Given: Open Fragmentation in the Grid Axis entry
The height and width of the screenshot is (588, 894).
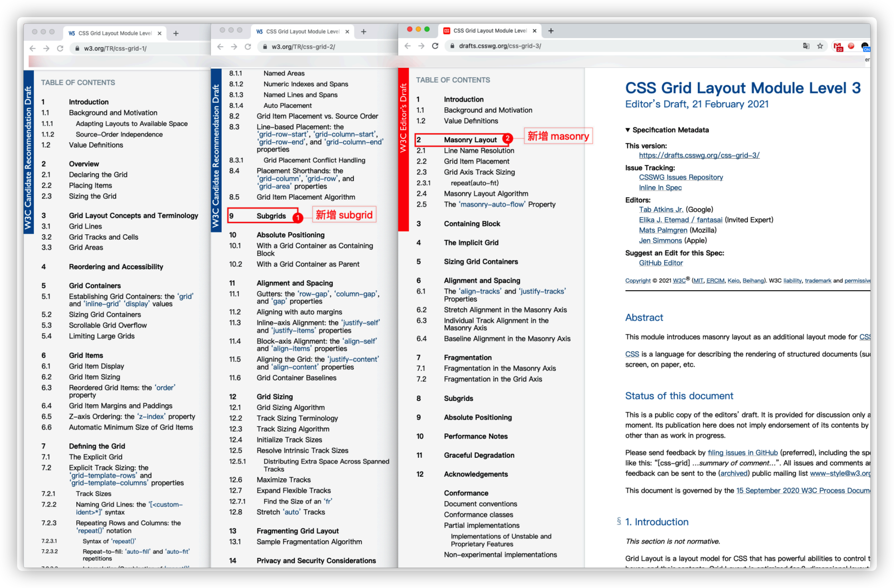Looking at the screenshot, I should click(493, 379).
